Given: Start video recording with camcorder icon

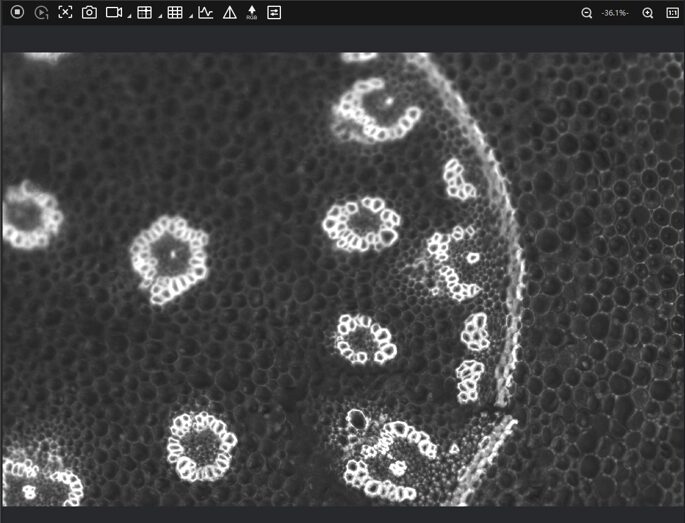Looking at the screenshot, I should [113, 13].
